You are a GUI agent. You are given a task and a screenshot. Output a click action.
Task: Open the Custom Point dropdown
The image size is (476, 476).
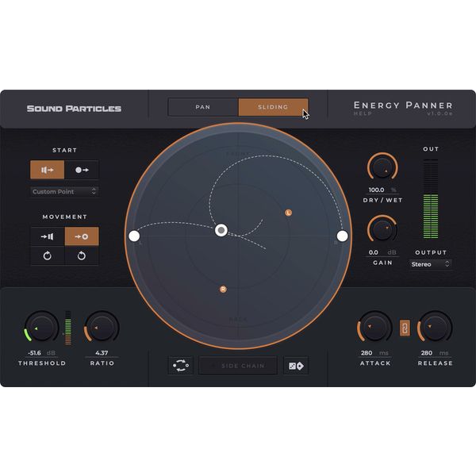[x=64, y=191]
